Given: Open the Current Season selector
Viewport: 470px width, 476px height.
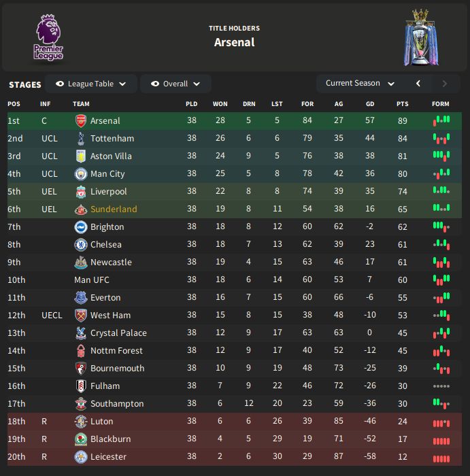Looking at the screenshot, I should tap(360, 84).
